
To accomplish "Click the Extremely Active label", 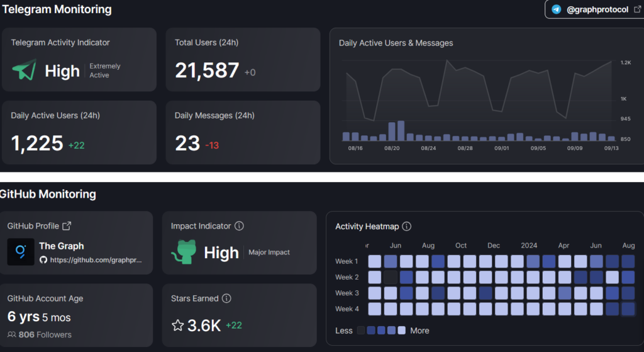I will click(105, 71).
